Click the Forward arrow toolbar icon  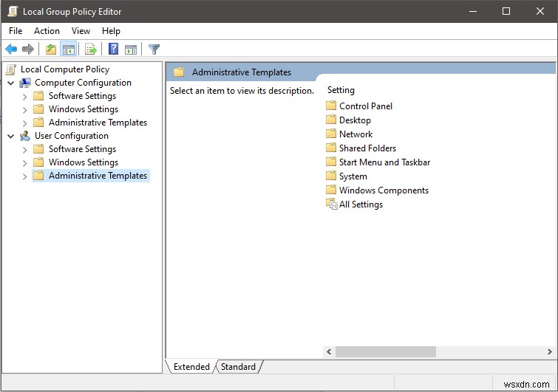(28, 49)
